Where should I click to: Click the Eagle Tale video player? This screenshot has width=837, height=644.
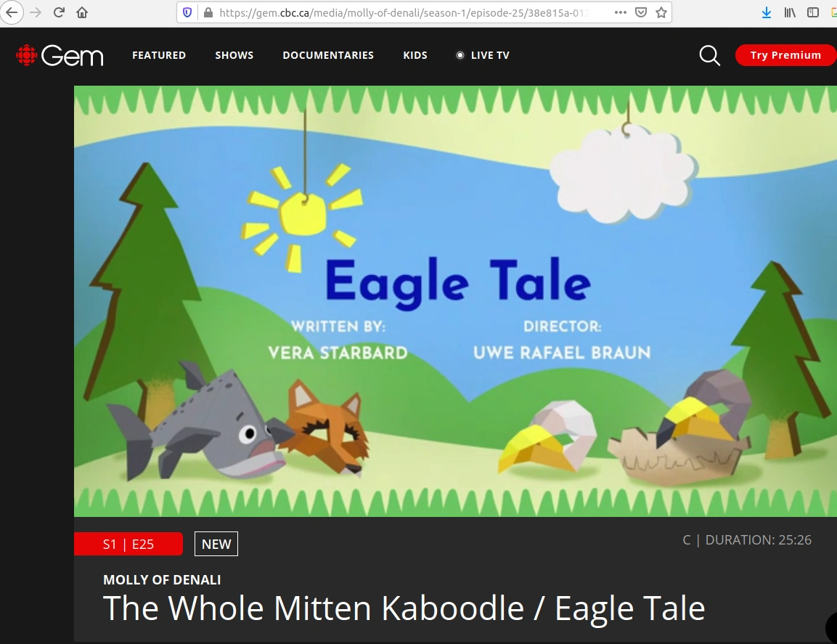click(455, 301)
